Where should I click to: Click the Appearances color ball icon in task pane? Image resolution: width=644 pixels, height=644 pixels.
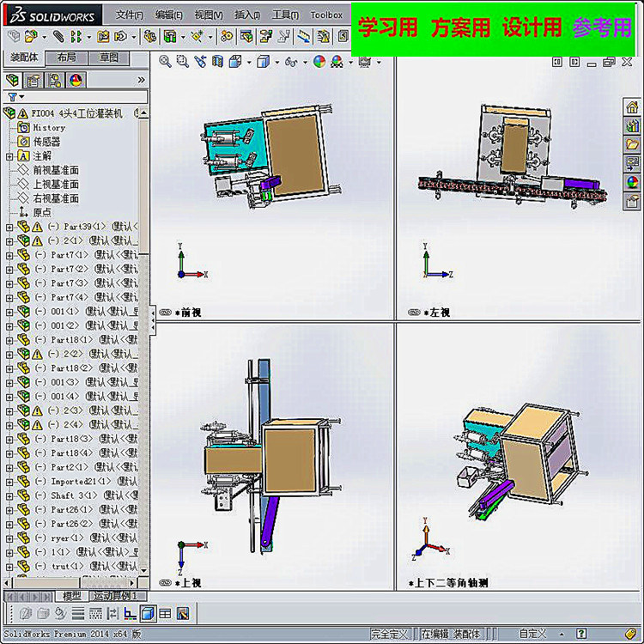click(632, 181)
